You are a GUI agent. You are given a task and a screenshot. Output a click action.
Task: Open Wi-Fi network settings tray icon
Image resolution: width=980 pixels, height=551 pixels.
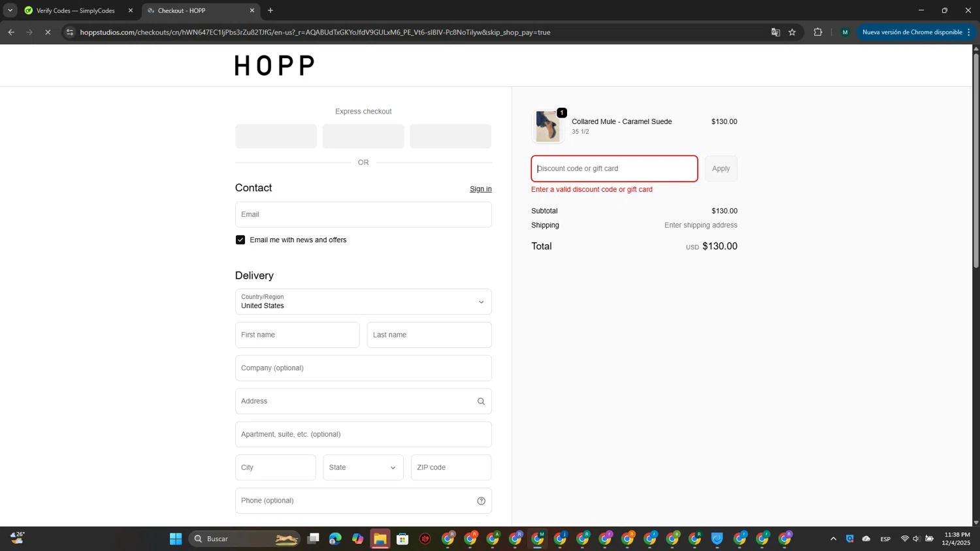(x=905, y=539)
